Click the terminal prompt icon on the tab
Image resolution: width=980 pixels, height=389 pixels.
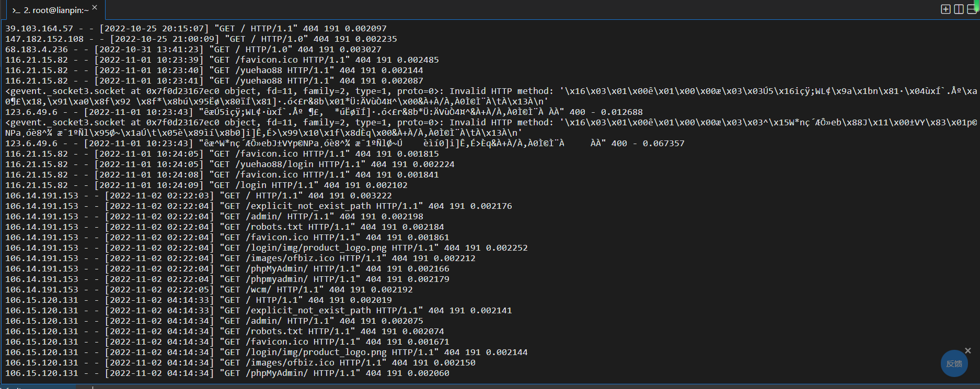click(16, 10)
